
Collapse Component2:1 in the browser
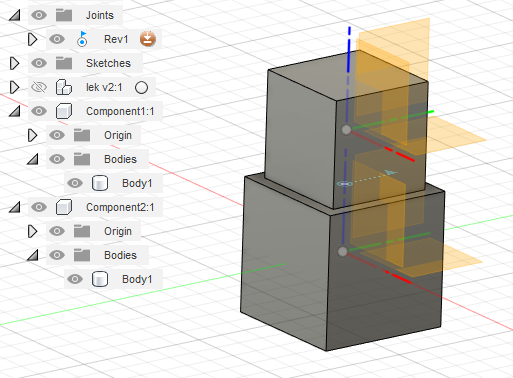[14, 207]
